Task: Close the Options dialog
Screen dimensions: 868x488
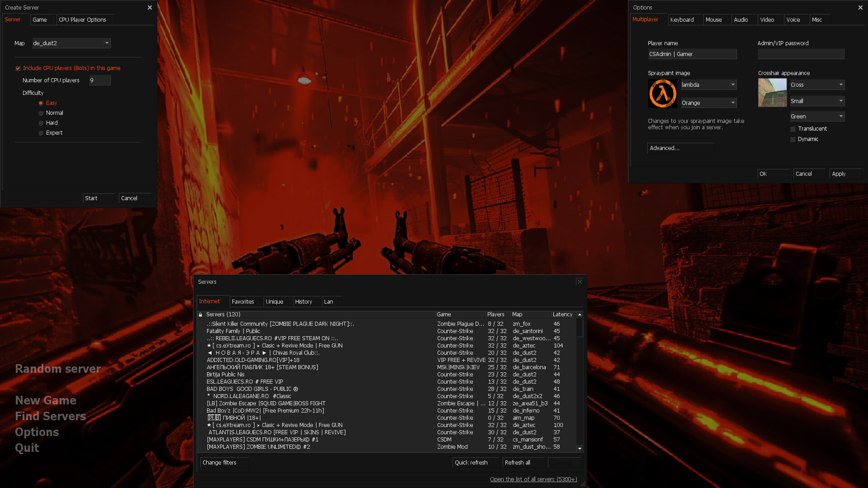Action: point(860,7)
